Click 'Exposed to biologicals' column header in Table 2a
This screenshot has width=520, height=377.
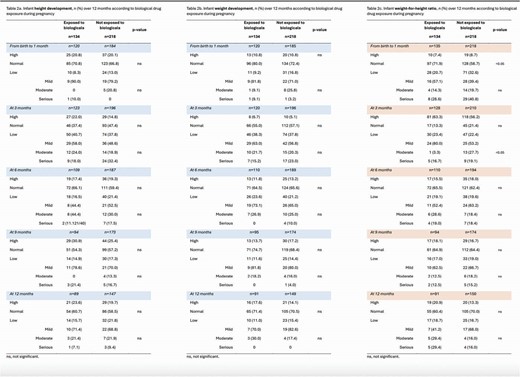(x=74, y=25)
